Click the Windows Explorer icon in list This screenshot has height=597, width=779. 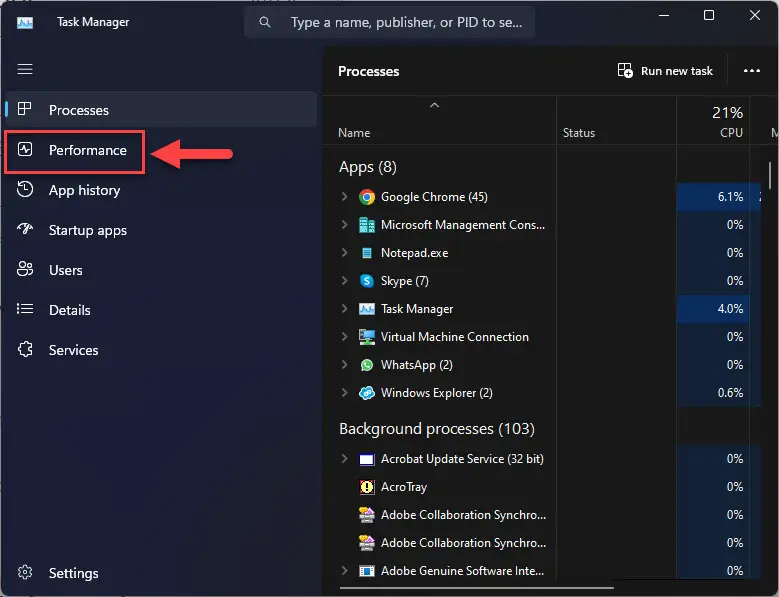point(367,393)
